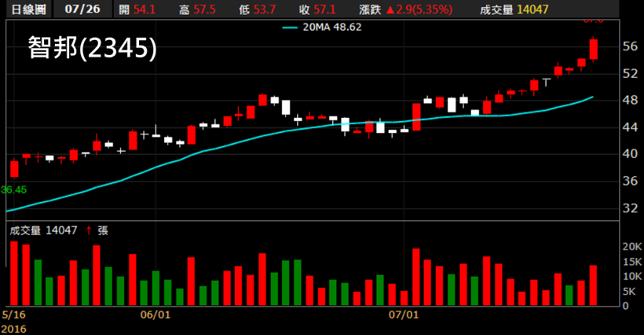Image resolution: width=644 pixels, height=335 pixels.
Task: Click the 智邦(2345) stock title
Action: pos(93,48)
